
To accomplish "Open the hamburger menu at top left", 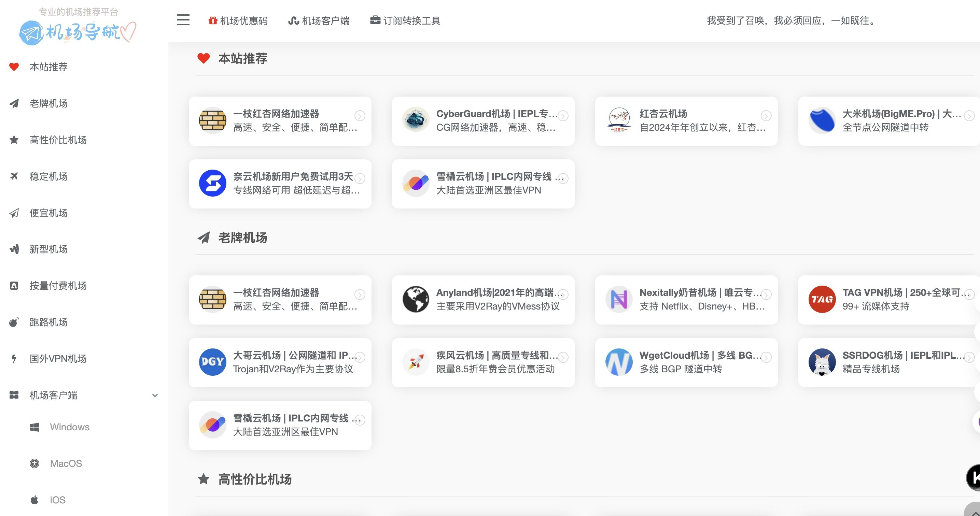I will point(183,20).
